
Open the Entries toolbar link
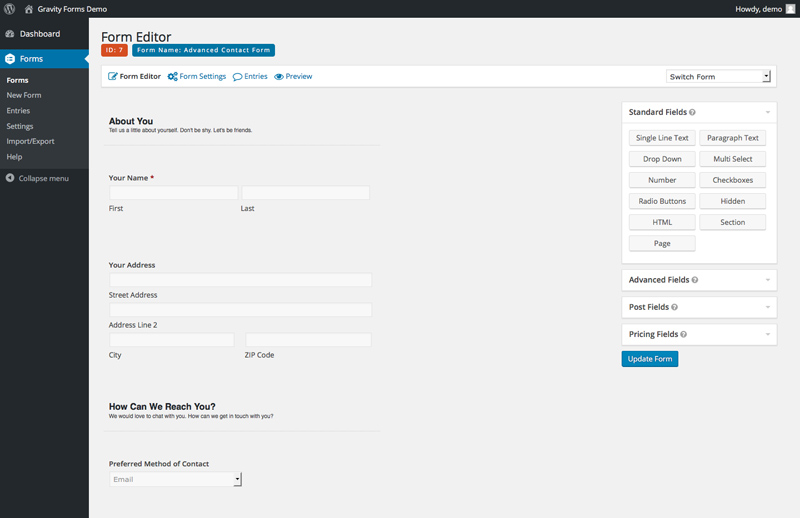(x=250, y=76)
